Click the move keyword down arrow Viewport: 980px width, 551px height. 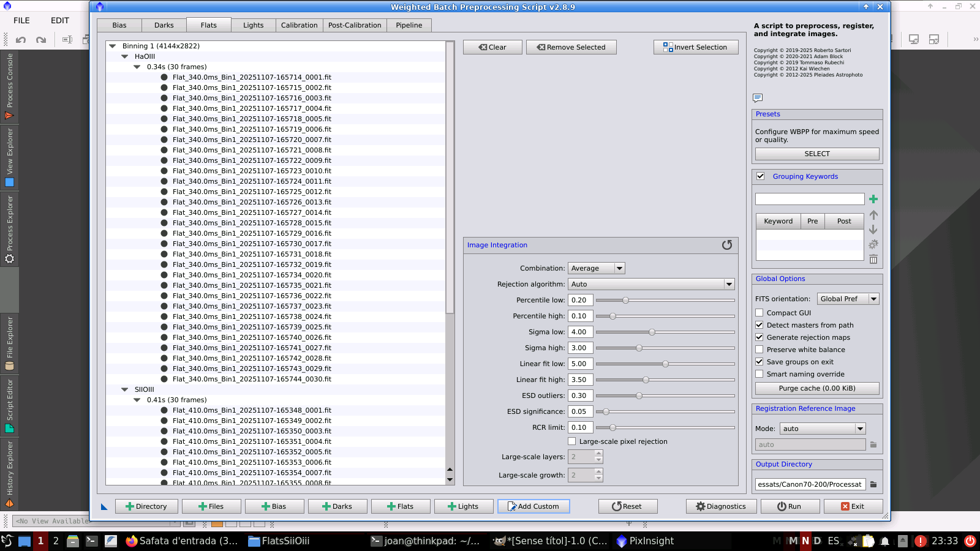(x=873, y=230)
